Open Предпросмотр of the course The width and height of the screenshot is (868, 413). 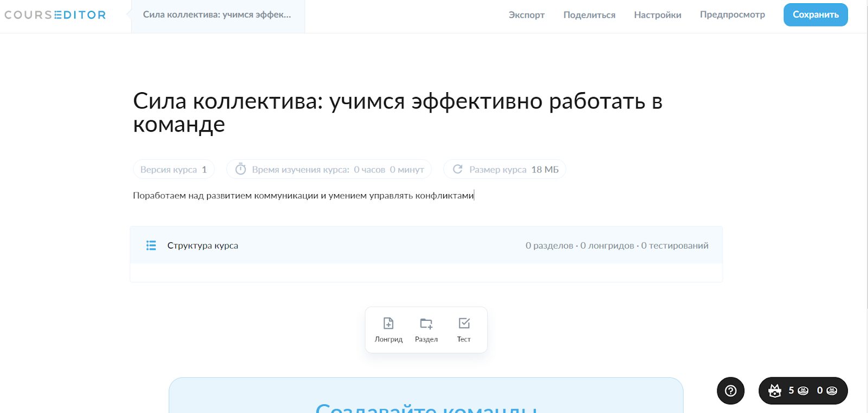732,15
